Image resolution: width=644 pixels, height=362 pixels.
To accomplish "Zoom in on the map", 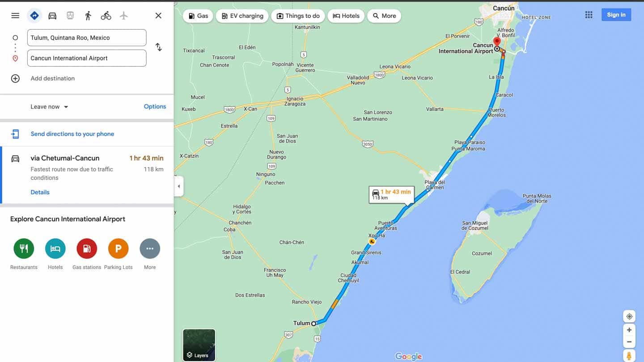I will (629, 330).
